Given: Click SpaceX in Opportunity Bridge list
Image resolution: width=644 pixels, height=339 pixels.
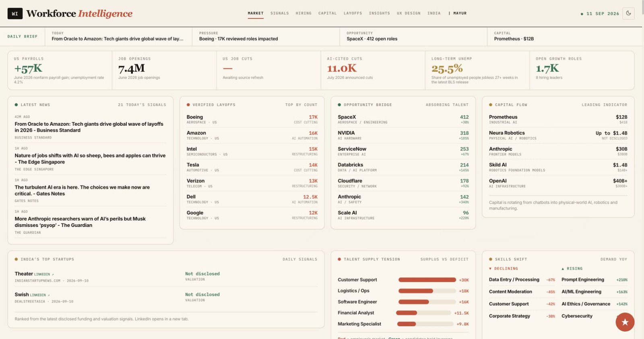Looking at the screenshot, I should [403, 119].
